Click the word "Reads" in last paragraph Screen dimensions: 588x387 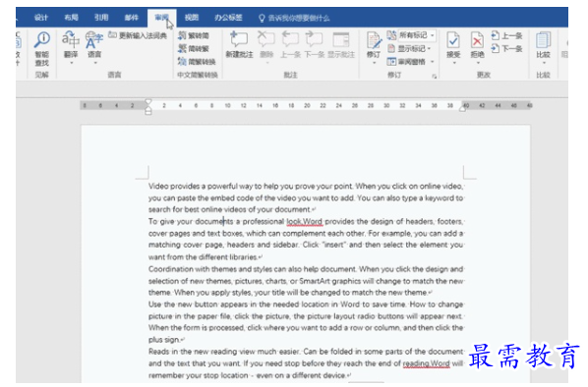pyautogui.click(x=159, y=352)
